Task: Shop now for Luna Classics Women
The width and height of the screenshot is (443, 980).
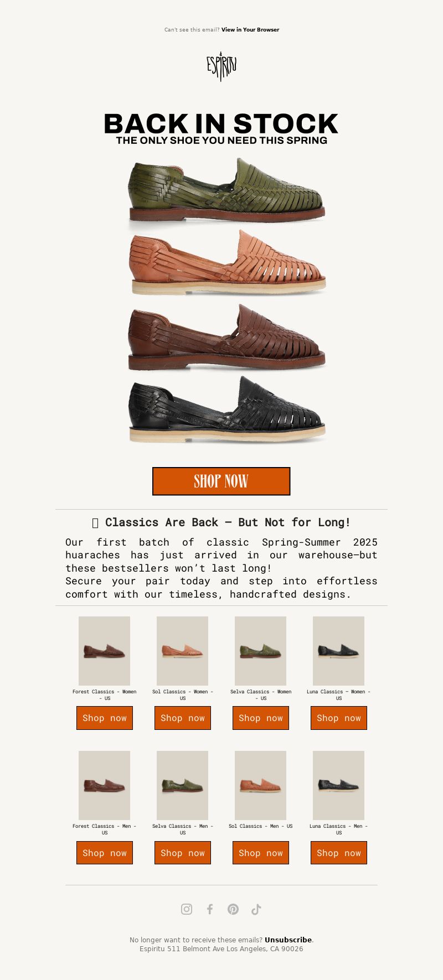Action: point(339,718)
